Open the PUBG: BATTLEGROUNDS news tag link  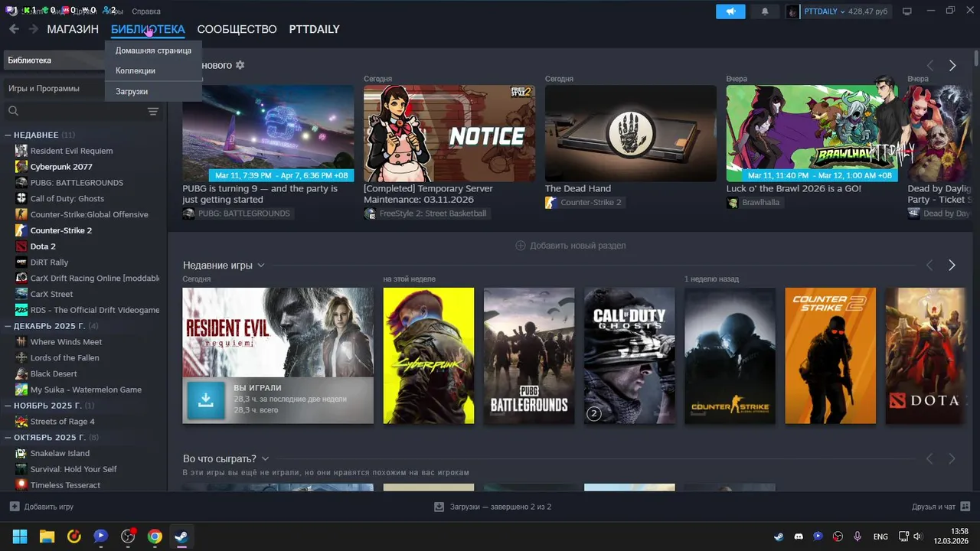237,214
